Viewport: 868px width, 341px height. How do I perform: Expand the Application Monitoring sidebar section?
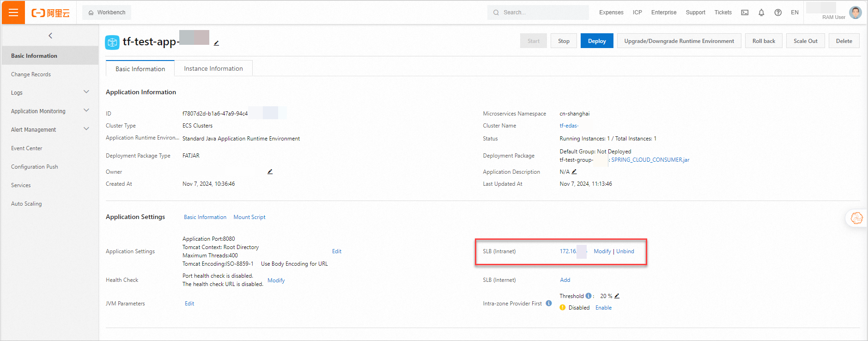86,110
